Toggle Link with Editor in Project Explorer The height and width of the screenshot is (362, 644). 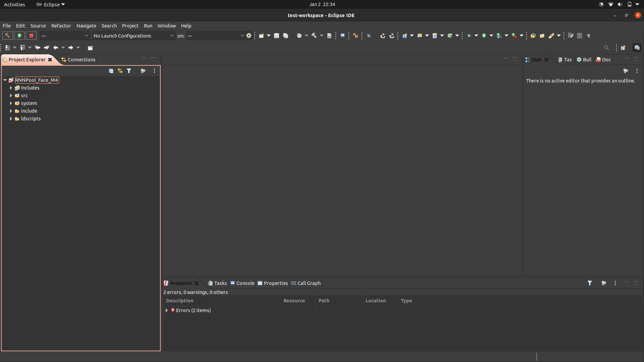tap(120, 71)
